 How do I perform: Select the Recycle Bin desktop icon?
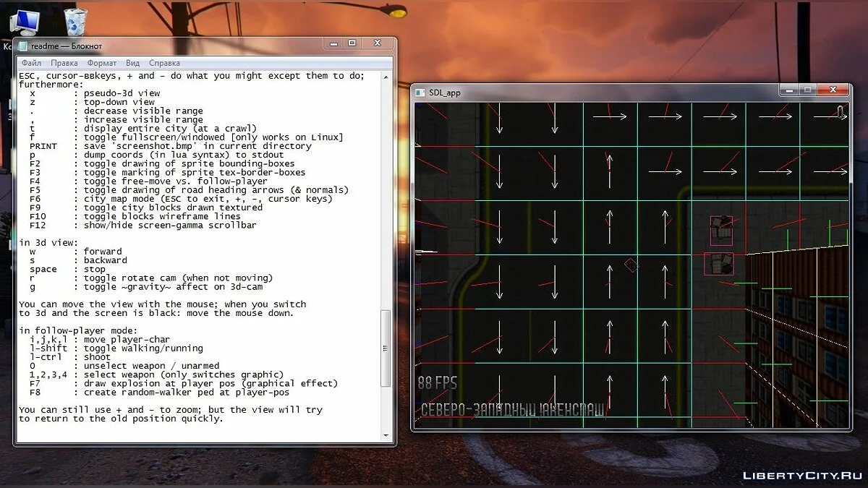pos(75,22)
